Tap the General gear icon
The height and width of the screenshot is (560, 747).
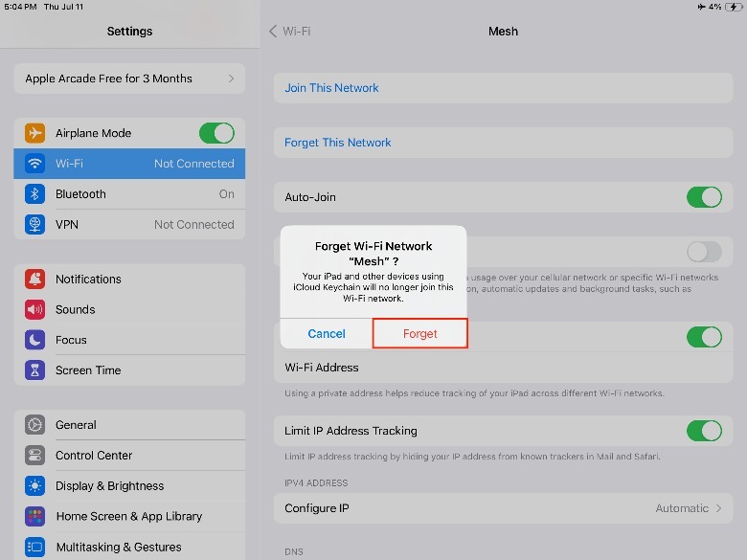coord(35,425)
